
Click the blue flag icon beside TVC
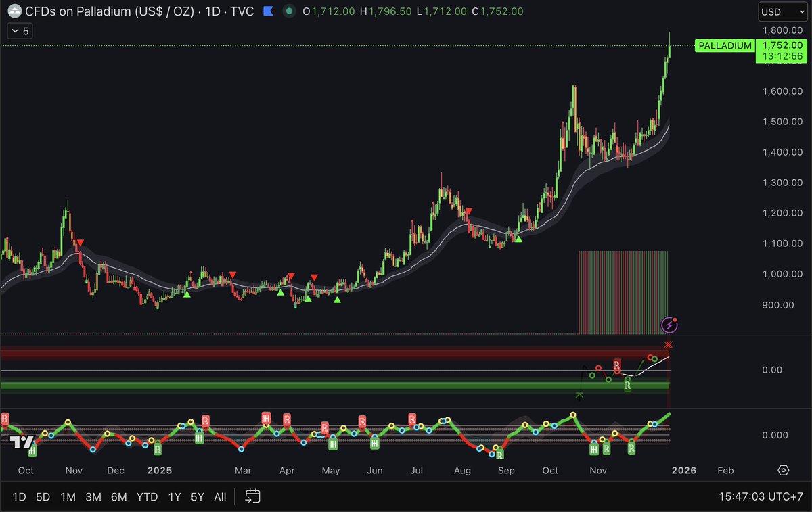[x=268, y=11]
